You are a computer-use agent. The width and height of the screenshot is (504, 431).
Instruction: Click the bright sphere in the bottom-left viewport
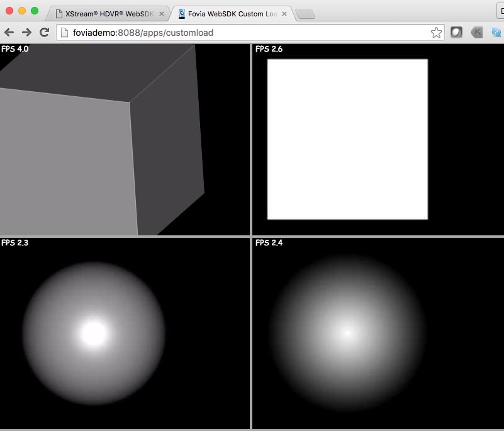(94, 333)
